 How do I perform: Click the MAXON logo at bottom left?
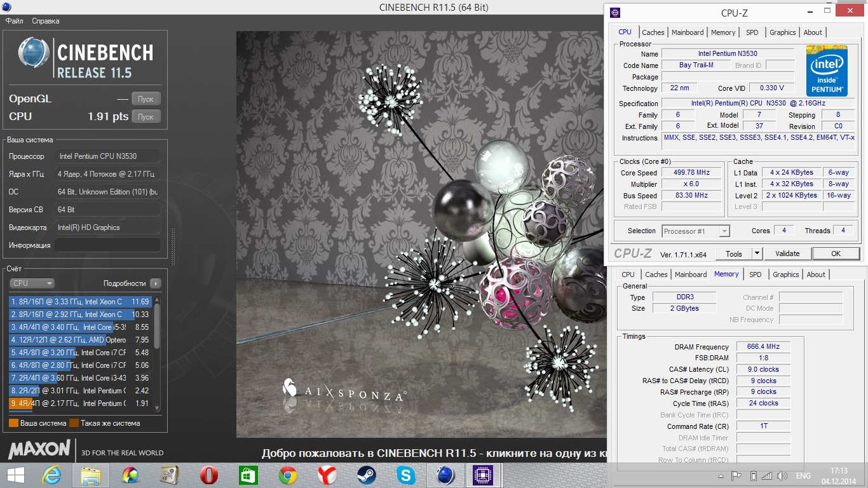click(x=39, y=449)
